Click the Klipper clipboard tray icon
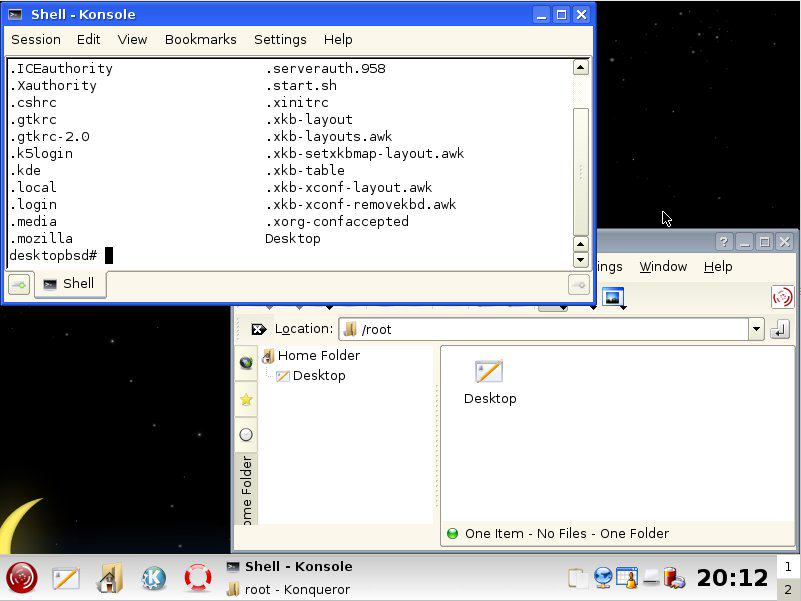 click(575, 578)
